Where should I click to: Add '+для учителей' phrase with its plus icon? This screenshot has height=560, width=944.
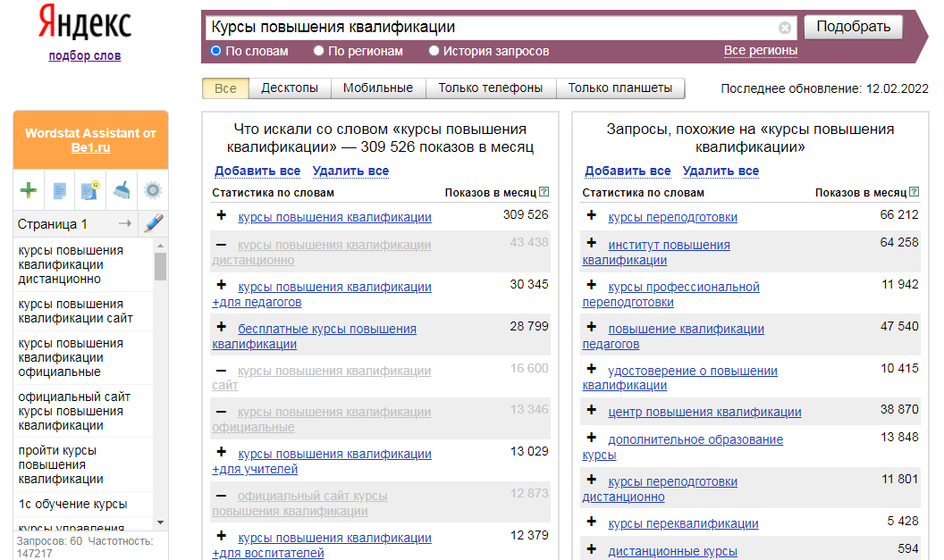222,452
